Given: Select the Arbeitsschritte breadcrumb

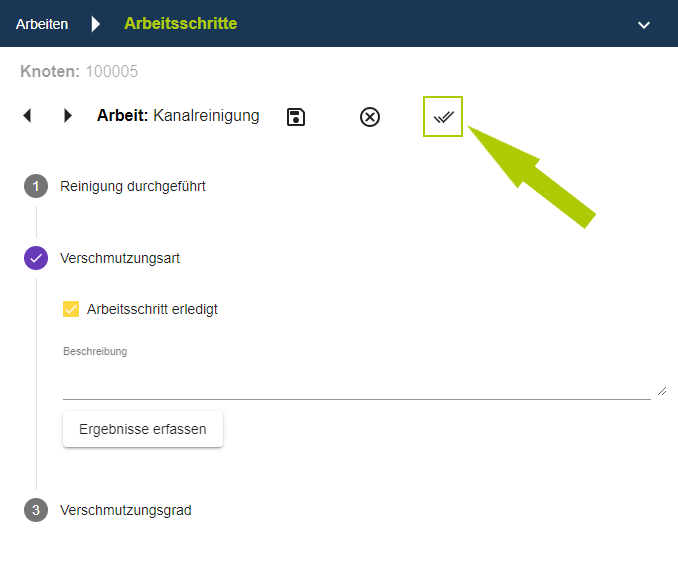Looking at the screenshot, I should click(180, 23).
